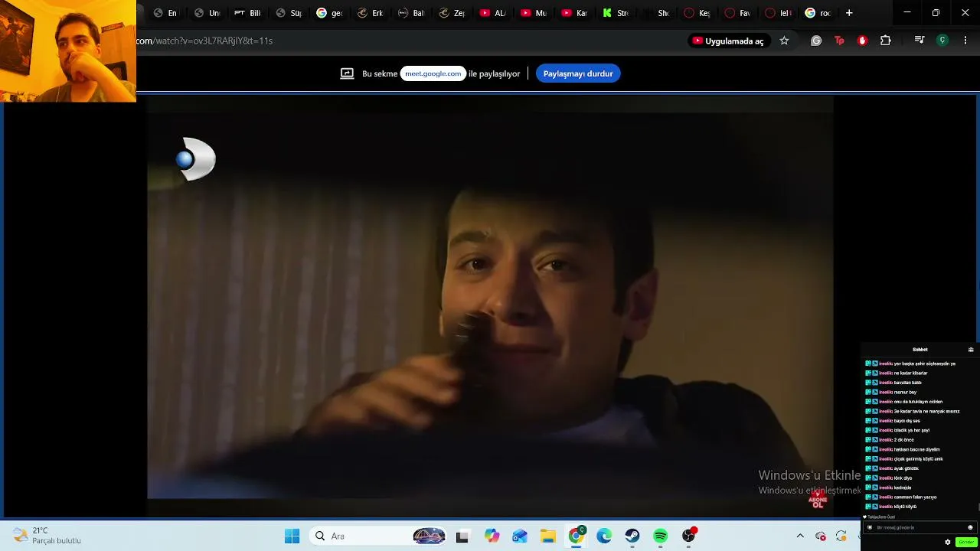Image resolution: width=980 pixels, height=551 pixels.
Task: Open Outlook from the taskbar
Action: [x=520, y=536]
